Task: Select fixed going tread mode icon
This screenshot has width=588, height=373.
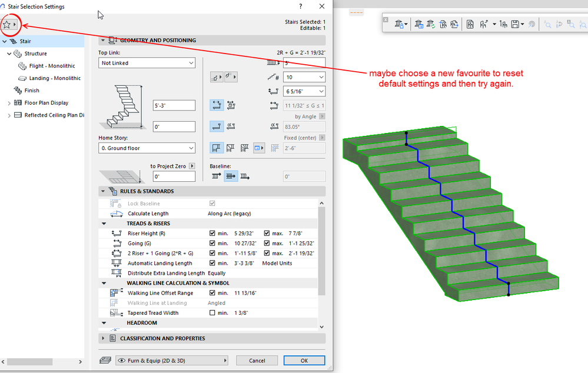Action: coord(217,105)
